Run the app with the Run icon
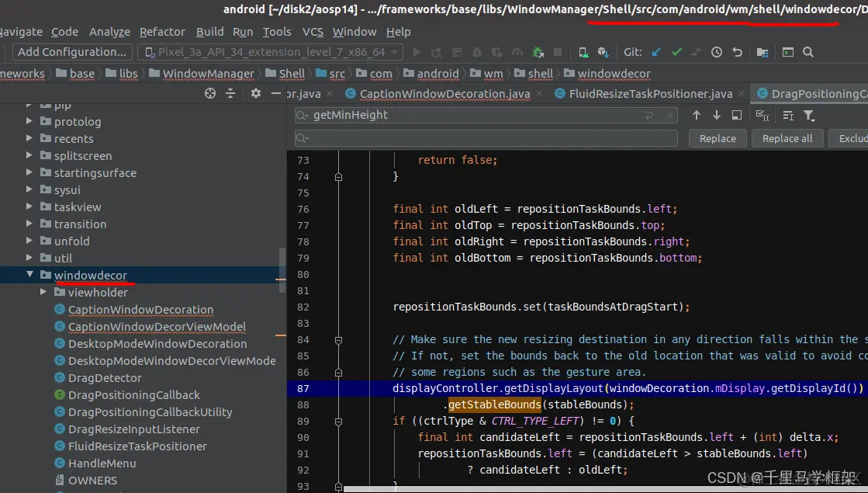The image size is (868, 493). [x=417, y=52]
